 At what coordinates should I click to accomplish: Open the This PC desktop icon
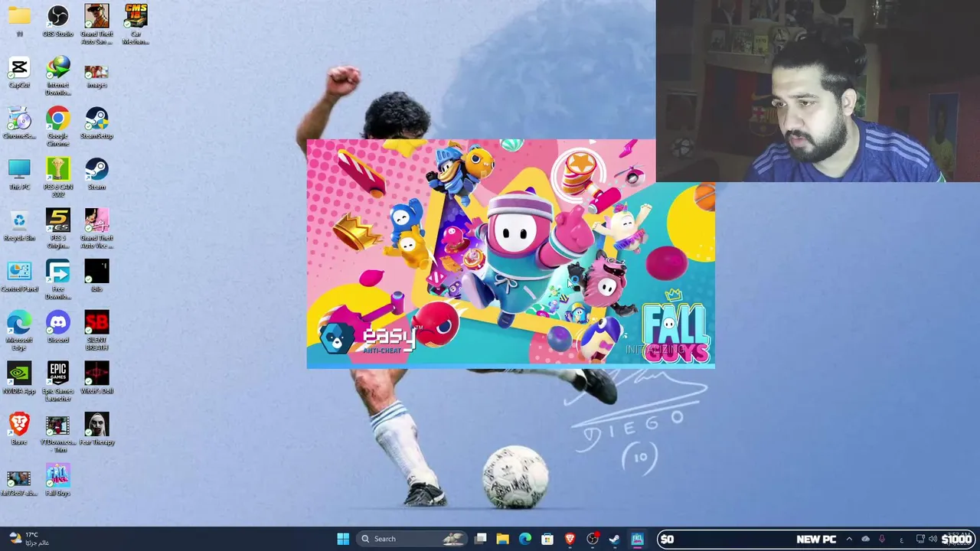click(19, 174)
